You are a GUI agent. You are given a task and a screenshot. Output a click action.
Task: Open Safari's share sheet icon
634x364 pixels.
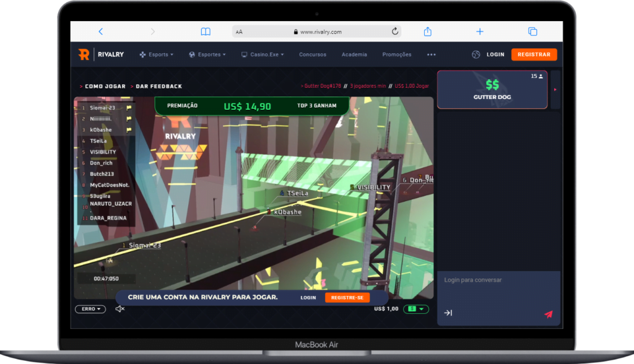coord(428,32)
